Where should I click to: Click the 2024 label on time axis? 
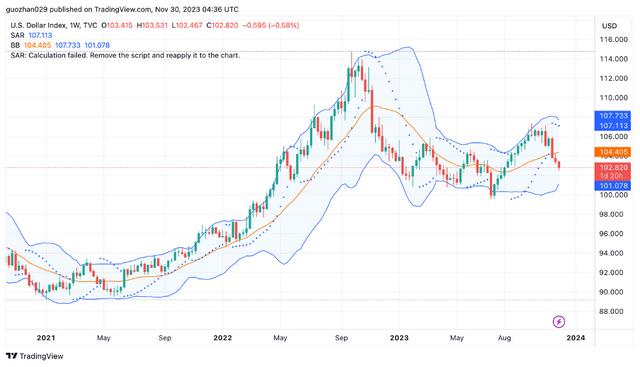(x=576, y=338)
